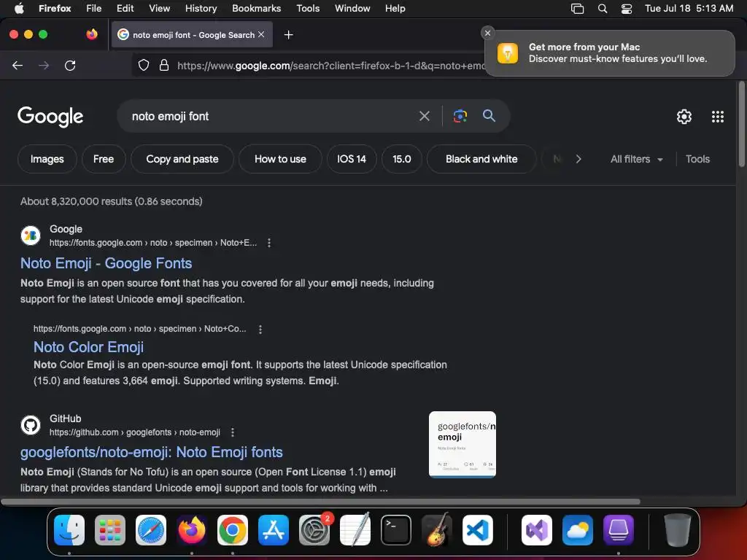Close the noto emoji font tab
Screen dimensions: 747x560
(x=261, y=34)
